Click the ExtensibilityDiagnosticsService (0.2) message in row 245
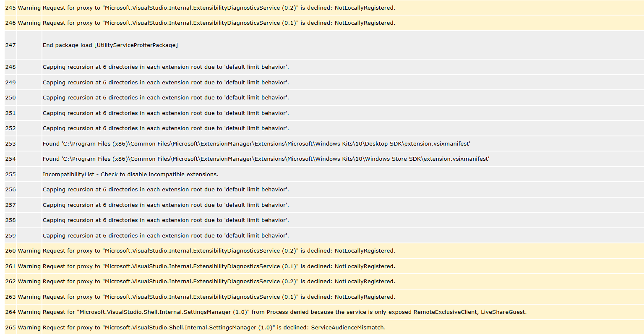This screenshot has width=644, height=334. click(219, 8)
